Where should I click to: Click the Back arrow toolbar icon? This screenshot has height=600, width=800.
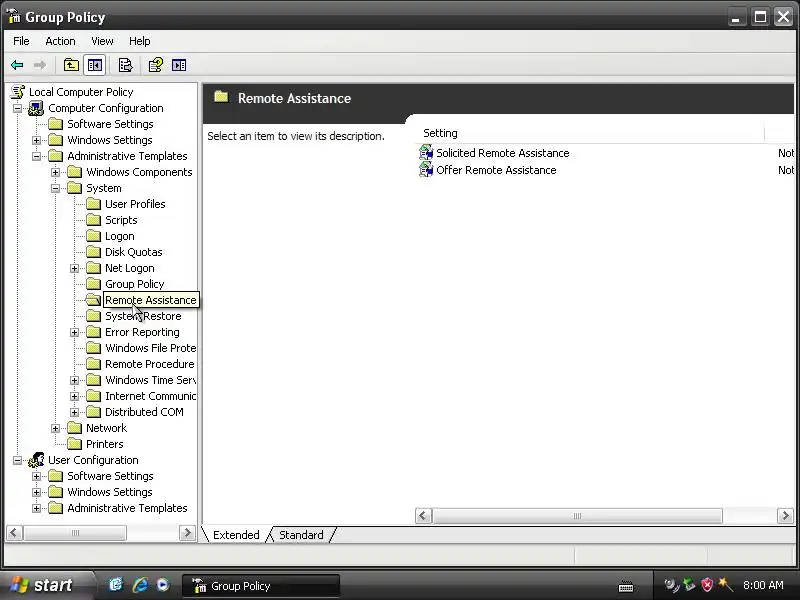coord(17,65)
